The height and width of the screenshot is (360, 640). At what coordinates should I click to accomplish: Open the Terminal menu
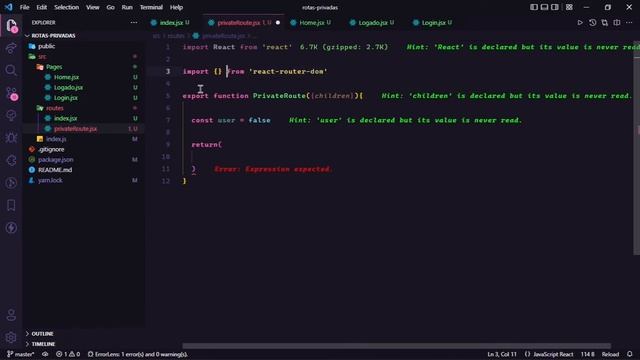151,7
